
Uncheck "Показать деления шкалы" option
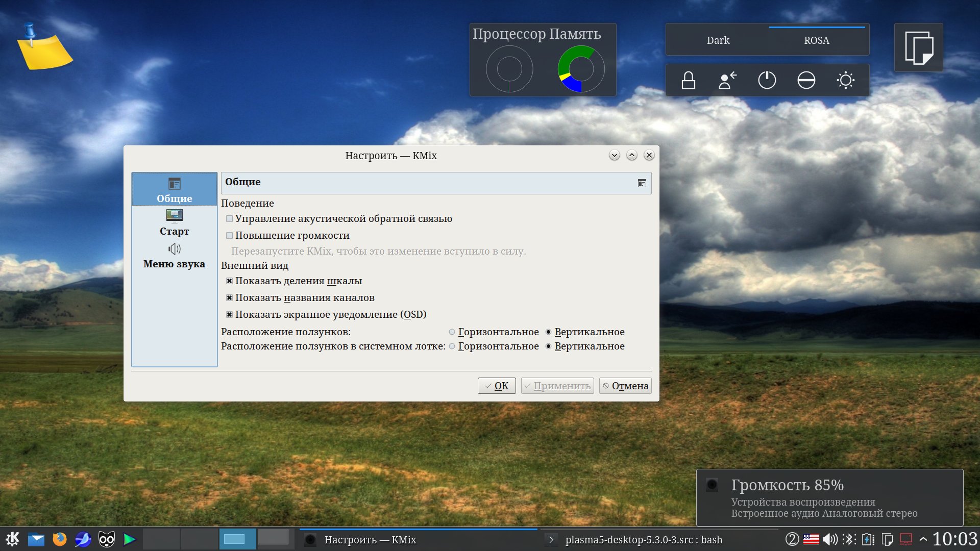(230, 281)
